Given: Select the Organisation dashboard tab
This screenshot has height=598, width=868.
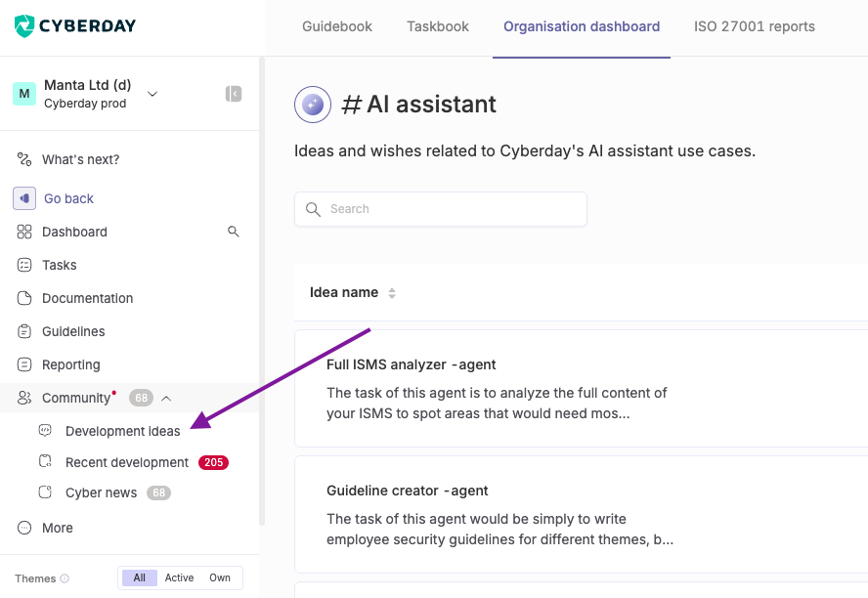Looking at the screenshot, I should point(582,26).
